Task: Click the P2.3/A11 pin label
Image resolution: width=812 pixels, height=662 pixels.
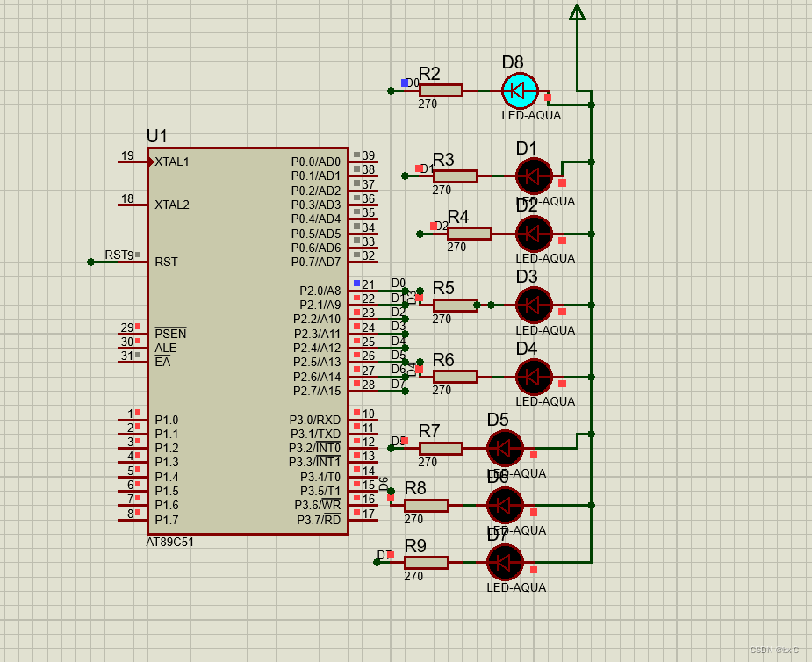Action: (x=318, y=334)
